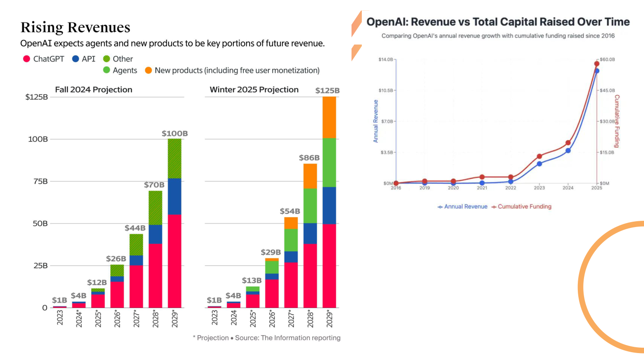Click the line chart subtitle about cumulative funding since 2016
Screen dimensions: 644x362
pyautogui.click(x=498, y=36)
